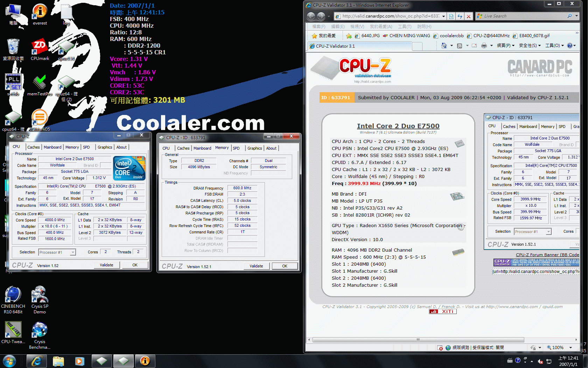Screen dimensions: 588x368
Task: Open the 我的最愛(A) Favorites menu in IE
Action: [x=381, y=27]
